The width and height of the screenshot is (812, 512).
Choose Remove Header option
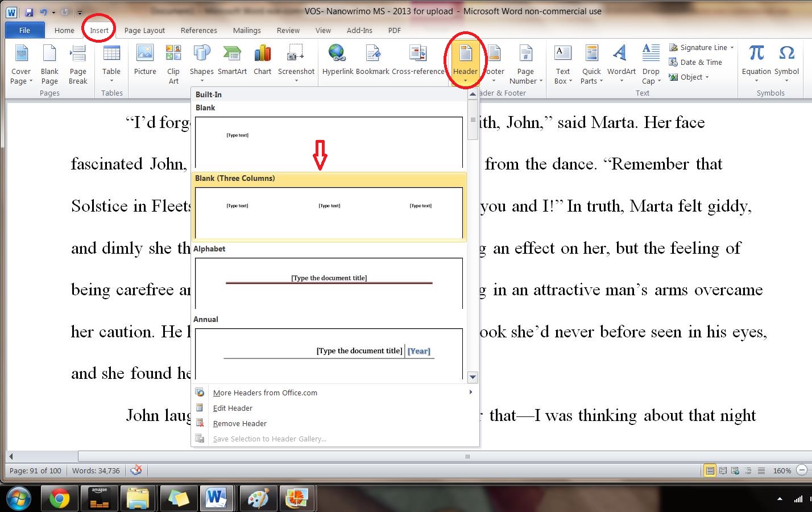(x=239, y=423)
